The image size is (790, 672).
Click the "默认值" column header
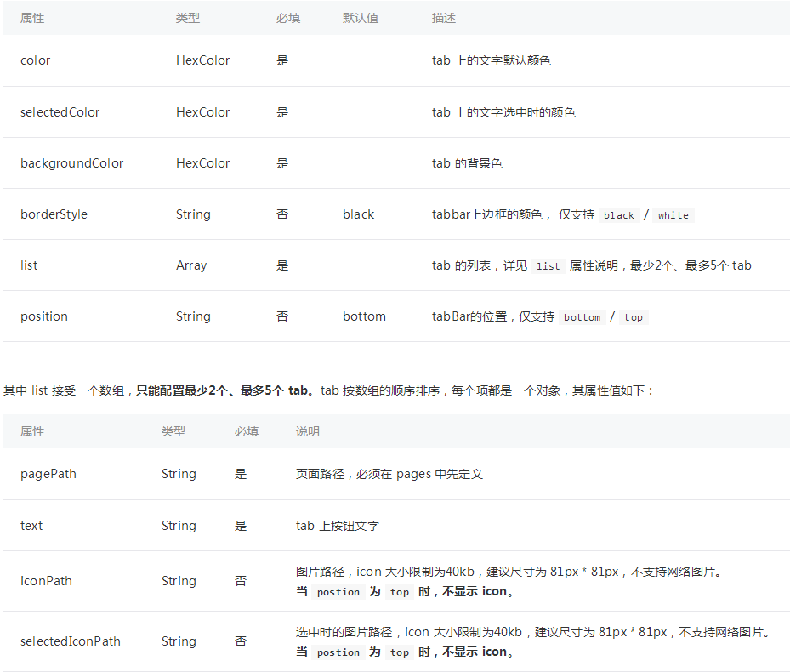361,18
